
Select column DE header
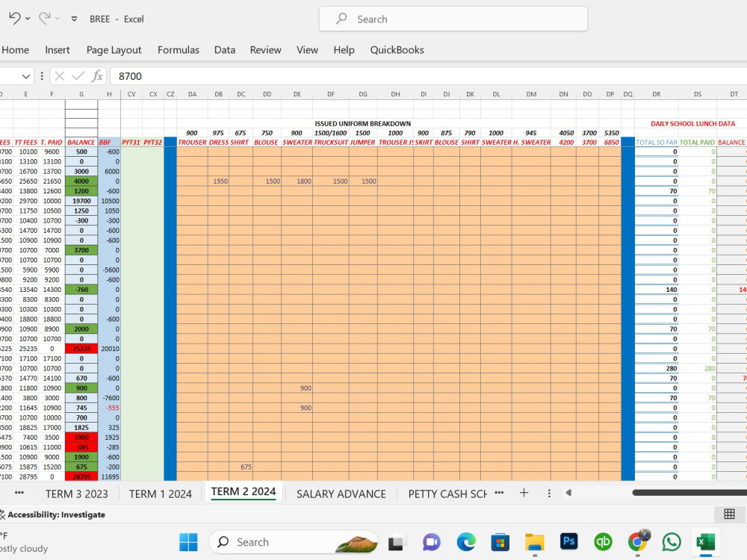click(x=297, y=94)
